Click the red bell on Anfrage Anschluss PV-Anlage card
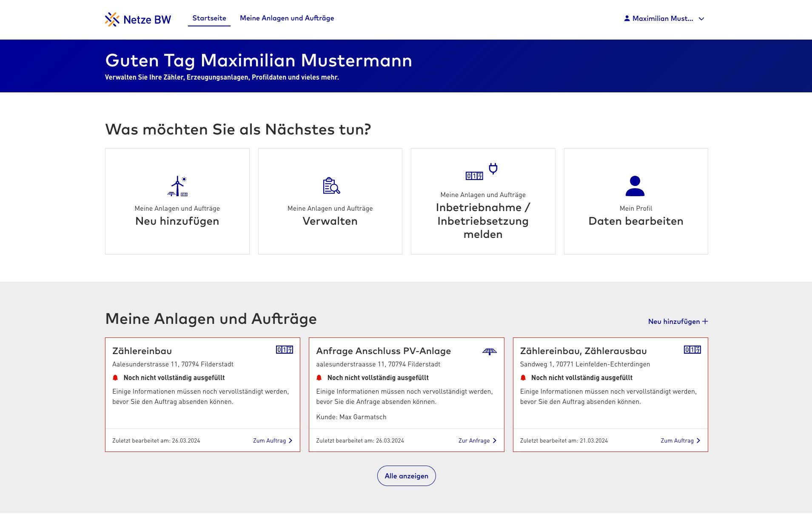The height and width of the screenshot is (529, 812). pyautogui.click(x=319, y=377)
